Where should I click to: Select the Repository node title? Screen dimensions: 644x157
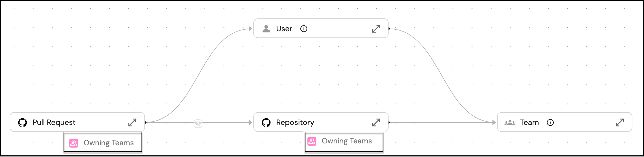click(295, 123)
